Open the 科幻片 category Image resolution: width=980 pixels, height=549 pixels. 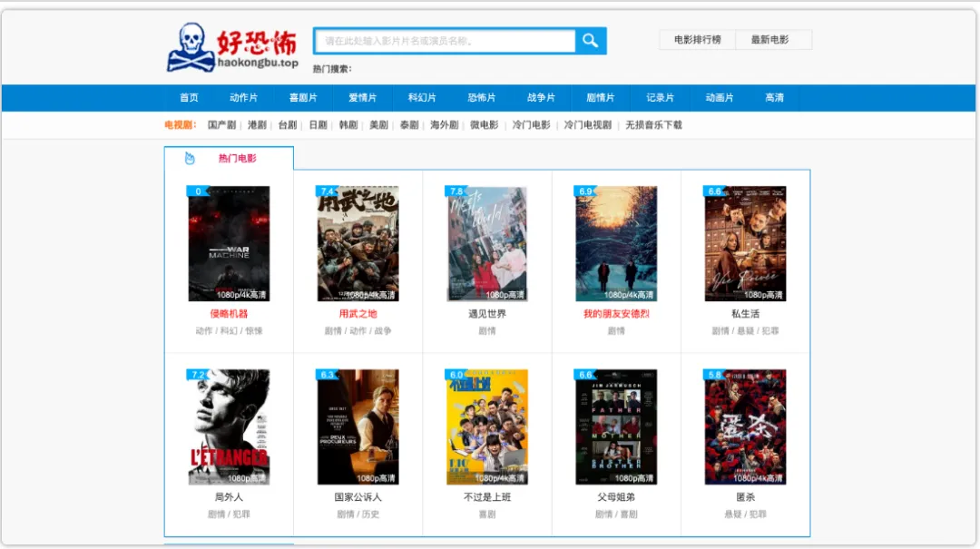(x=422, y=97)
